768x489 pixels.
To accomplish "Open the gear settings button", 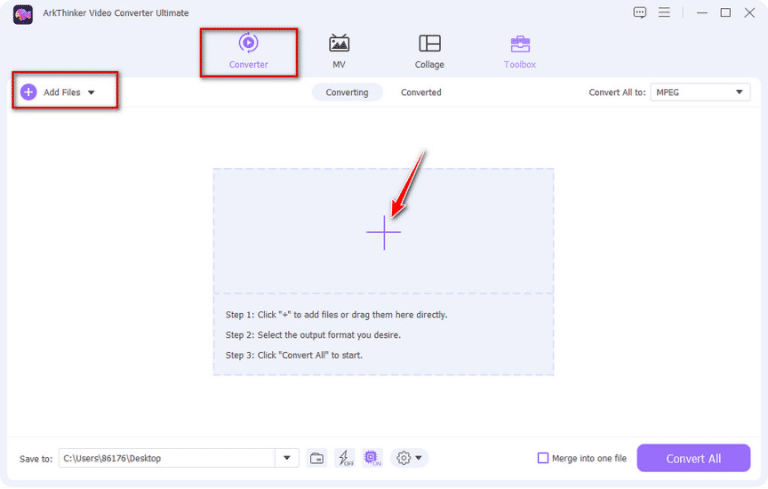I will click(404, 458).
